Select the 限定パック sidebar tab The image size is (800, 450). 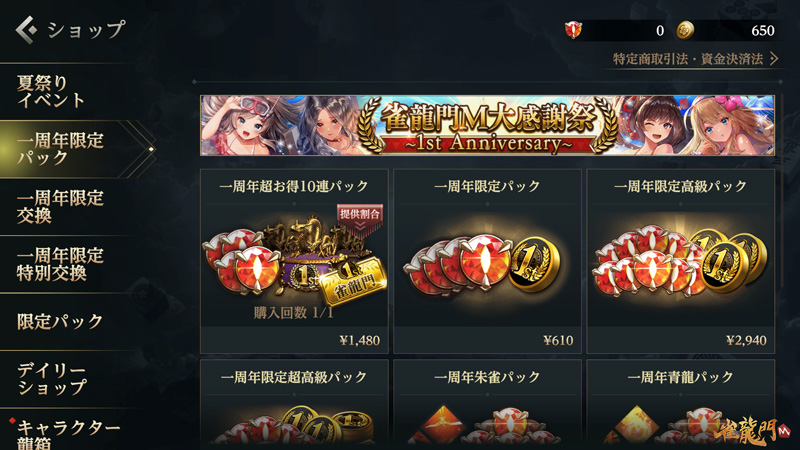(x=61, y=321)
